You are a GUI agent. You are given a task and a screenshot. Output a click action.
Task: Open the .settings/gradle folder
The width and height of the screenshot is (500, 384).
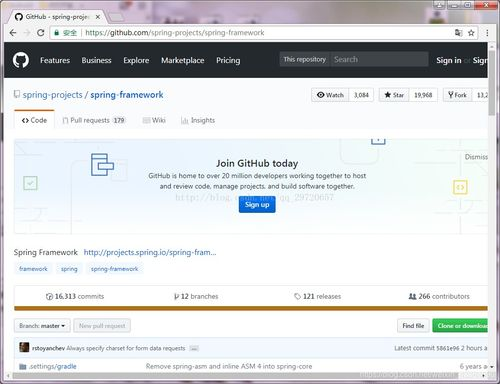pyautogui.click(x=52, y=366)
